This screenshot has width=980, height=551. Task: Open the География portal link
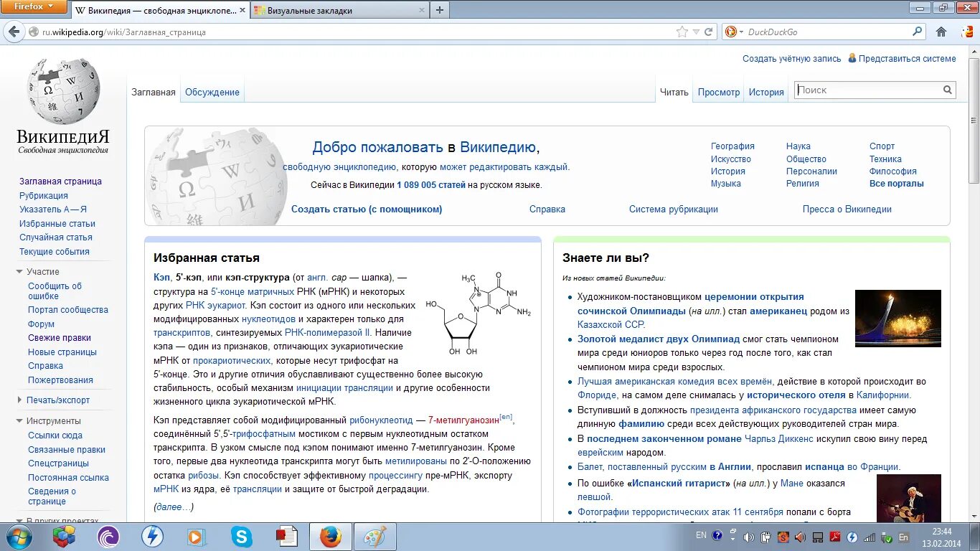pos(732,146)
